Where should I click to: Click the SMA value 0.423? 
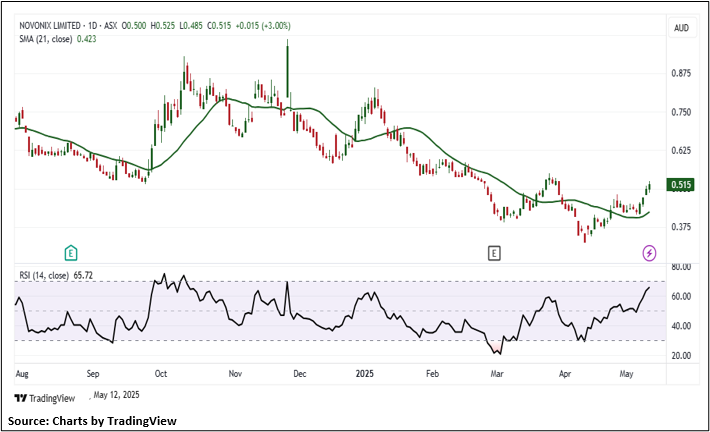coord(86,39)
